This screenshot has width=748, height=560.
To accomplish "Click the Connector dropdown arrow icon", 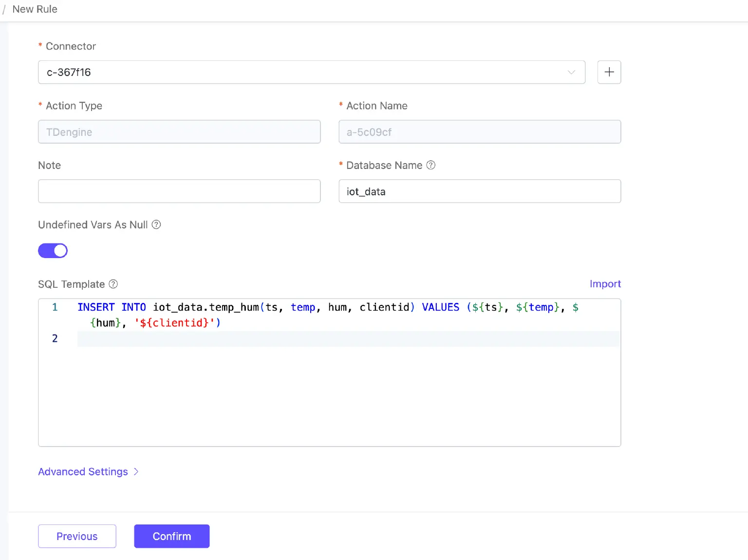I will coord(571,72).
